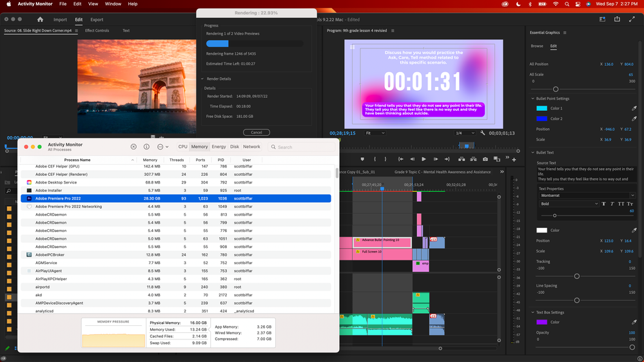Open the Window menu in the menu bar
The height and width of the screenshot is (362, 644).
[x=113, y=4]
